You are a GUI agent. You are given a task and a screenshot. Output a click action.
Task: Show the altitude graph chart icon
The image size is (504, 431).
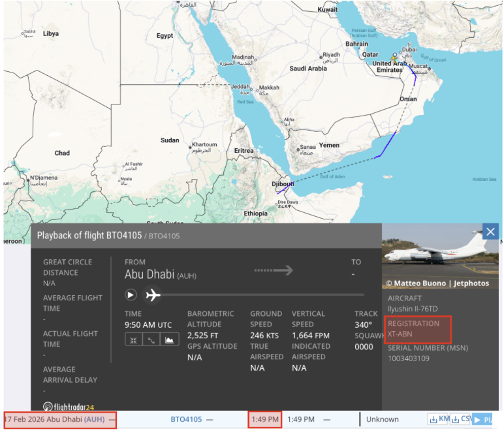(x=169, y=340)
